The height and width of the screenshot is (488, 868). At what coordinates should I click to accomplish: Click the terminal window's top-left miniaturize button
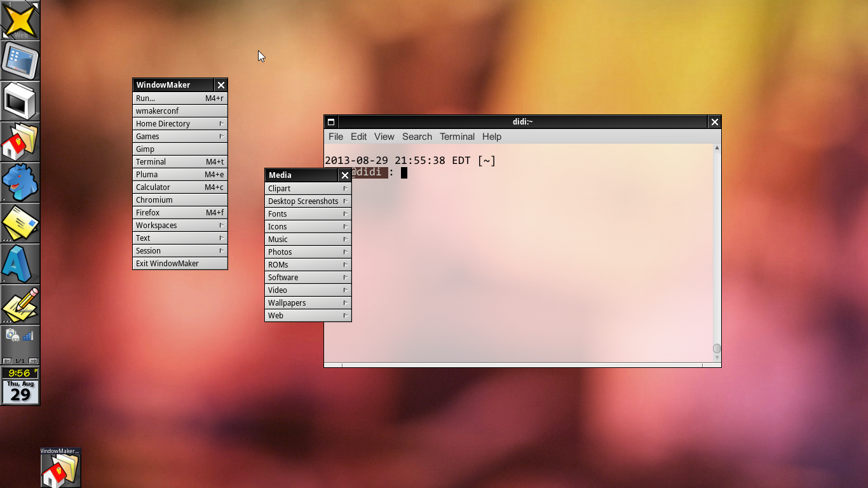331,122
